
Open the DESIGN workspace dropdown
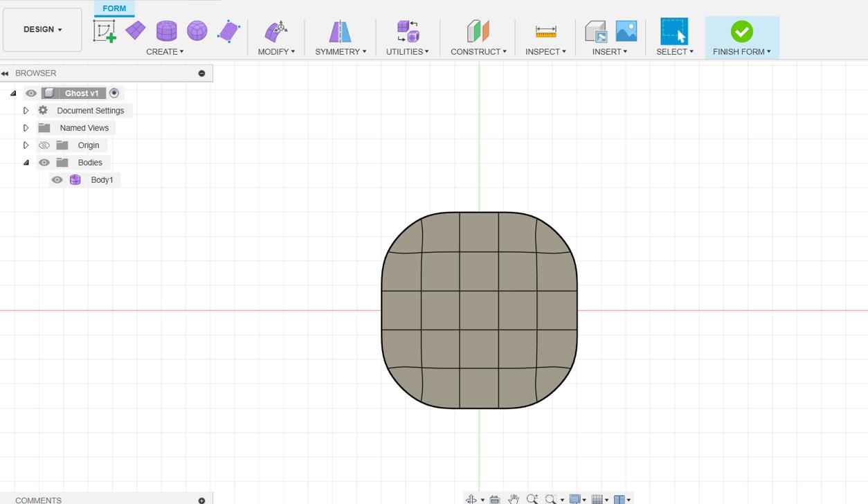(42, 30)
